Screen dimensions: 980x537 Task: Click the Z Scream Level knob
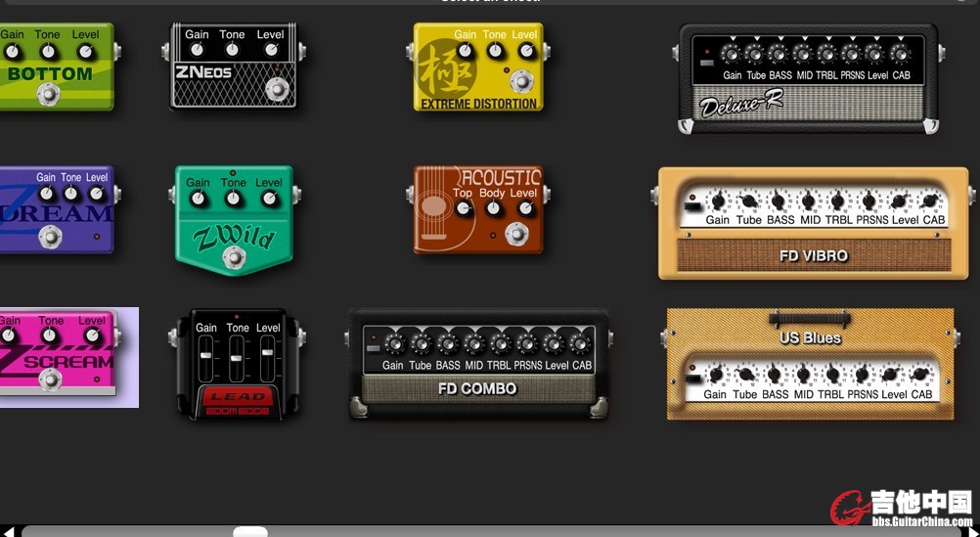(92, 336)
